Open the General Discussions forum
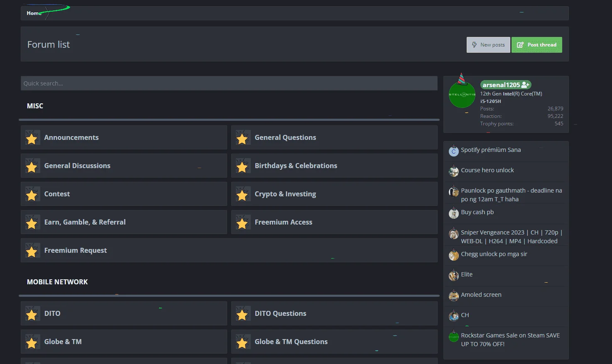612x364 pixels. (77, 166)
